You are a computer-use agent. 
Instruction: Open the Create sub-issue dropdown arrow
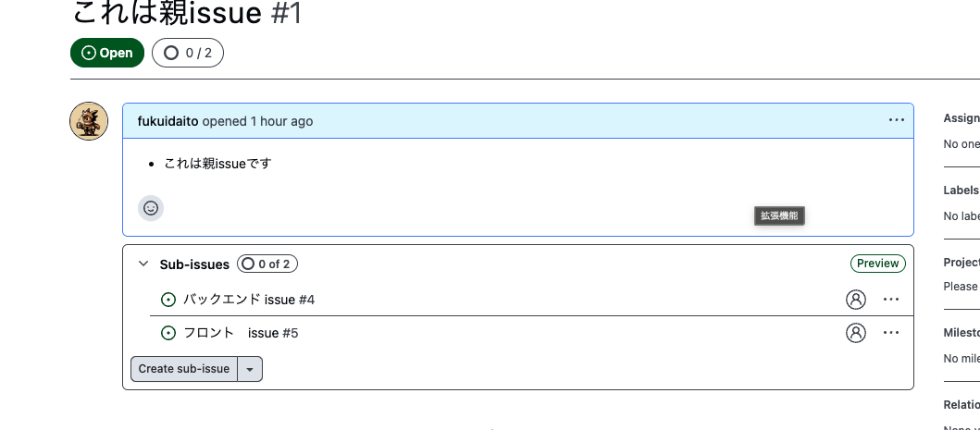(x=250, y=369)
